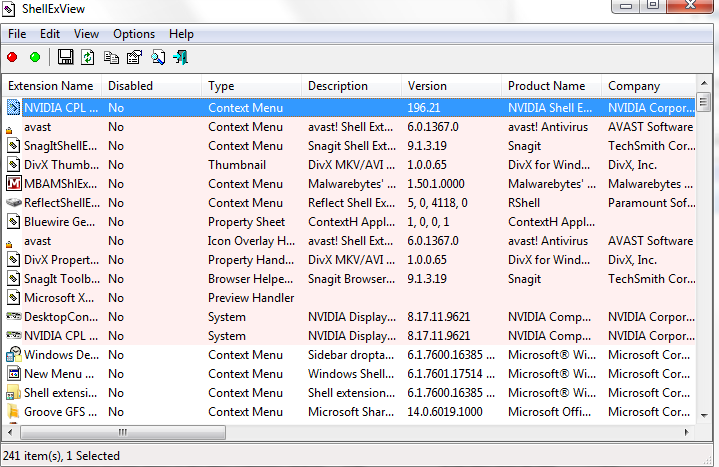Screen dimensions: 719x467
Task: Click version 5, 0, 4118, 0 cell
Action: click(x=437, y=203)
